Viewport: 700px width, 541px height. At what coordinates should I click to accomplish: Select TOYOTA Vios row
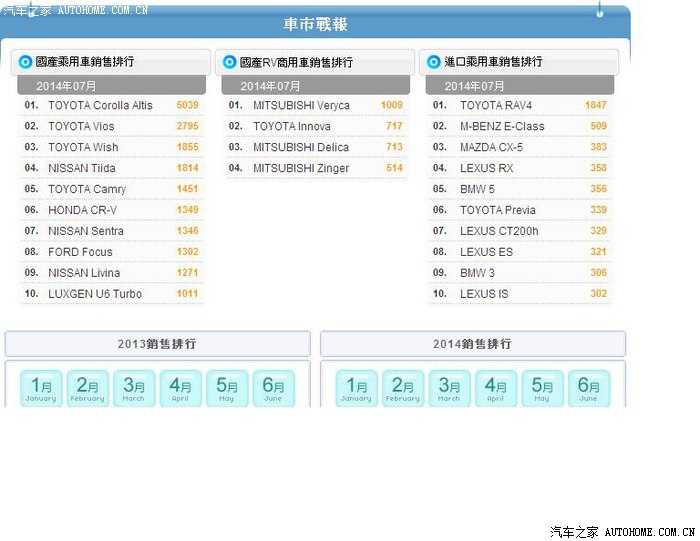pos(111,126)
